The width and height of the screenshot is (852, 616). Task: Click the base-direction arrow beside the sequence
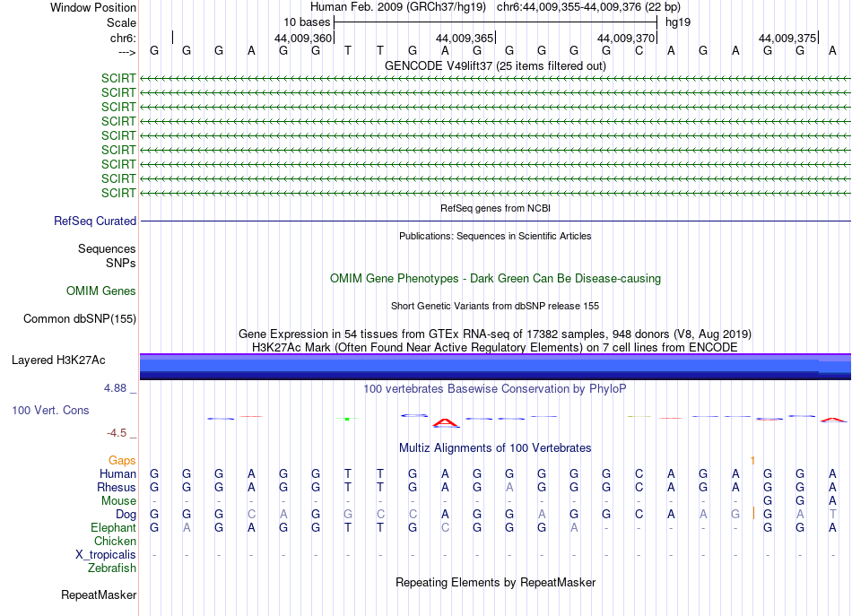click(126, 52)
